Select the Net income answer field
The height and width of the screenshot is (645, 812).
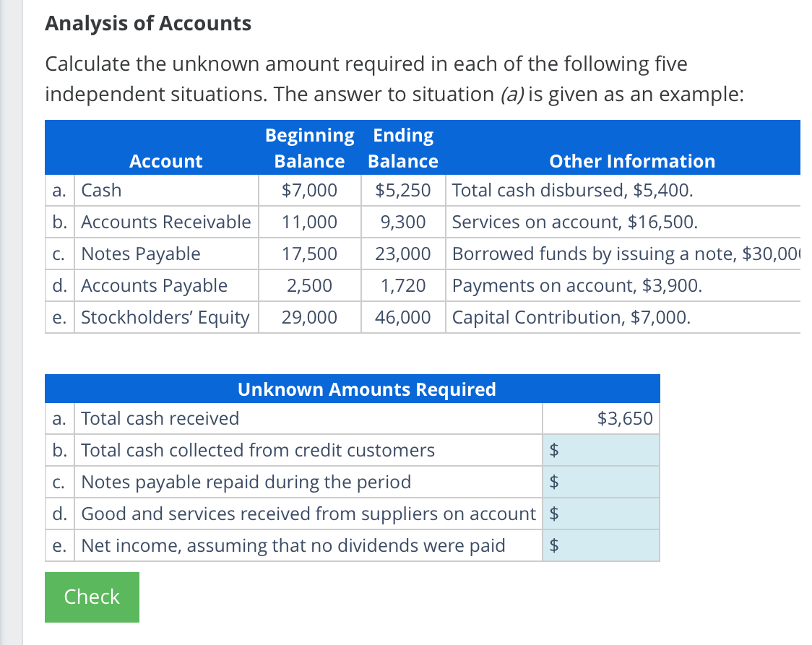coord(601,545)
